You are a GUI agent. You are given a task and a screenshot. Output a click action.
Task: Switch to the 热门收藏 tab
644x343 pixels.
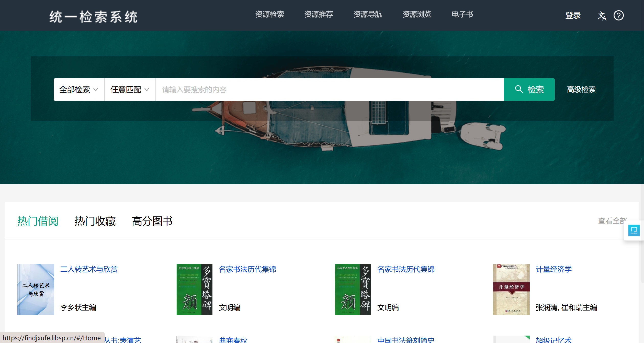click(95, 221)
